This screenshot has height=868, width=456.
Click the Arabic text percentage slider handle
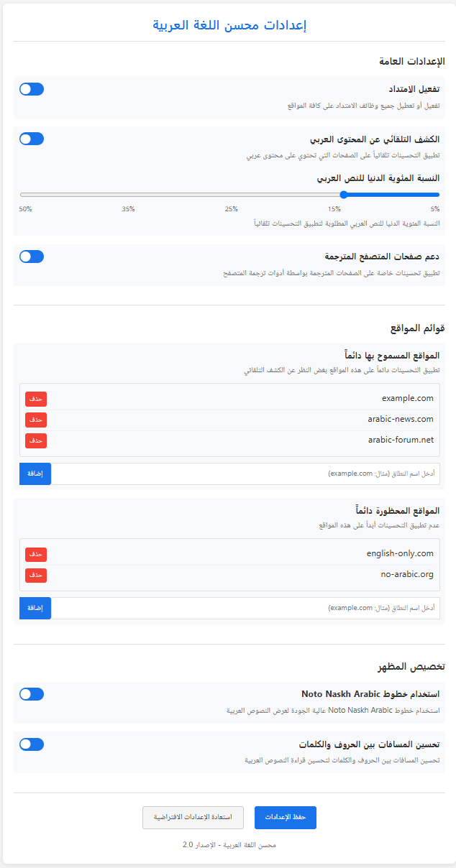(344, 194)
